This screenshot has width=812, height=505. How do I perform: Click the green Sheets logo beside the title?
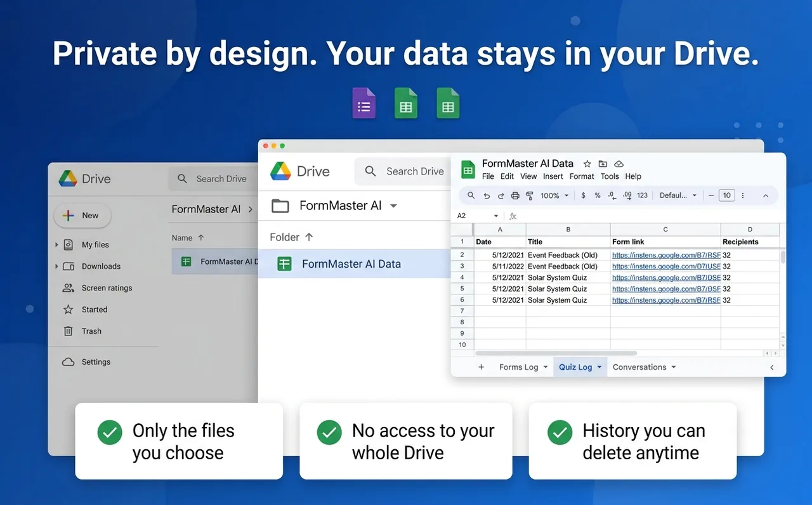pyautogui.click(x=468, y=170)
